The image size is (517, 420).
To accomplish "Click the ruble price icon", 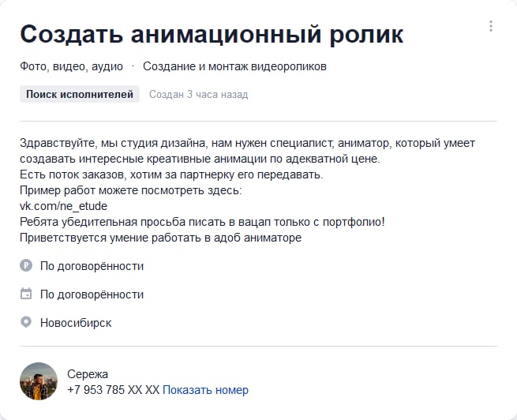I will 26,265.
